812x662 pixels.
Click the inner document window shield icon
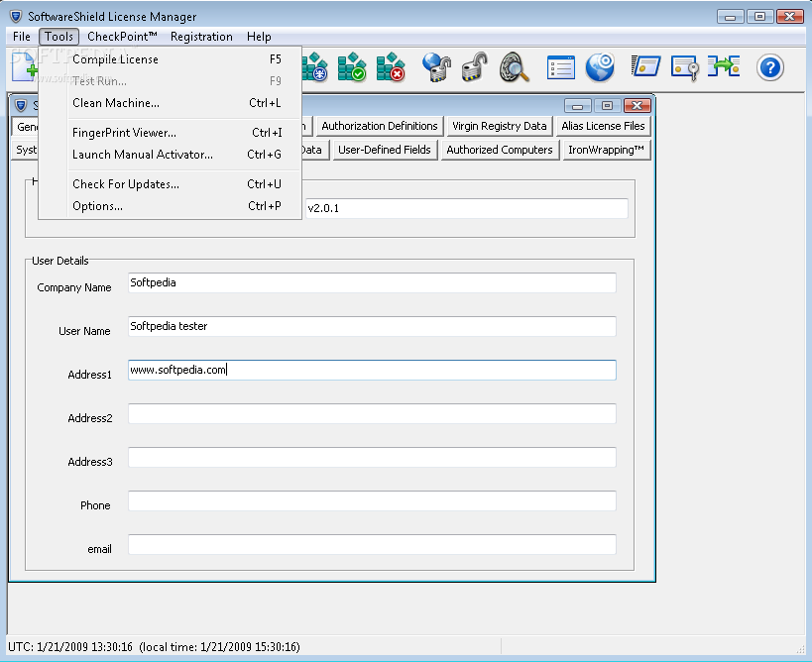21,106
